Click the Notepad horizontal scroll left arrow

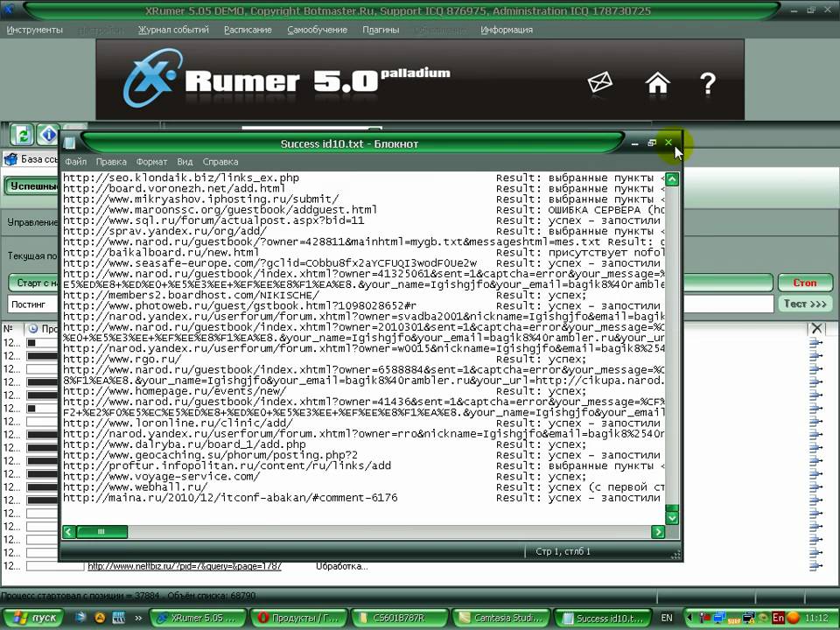coord(68,531)
